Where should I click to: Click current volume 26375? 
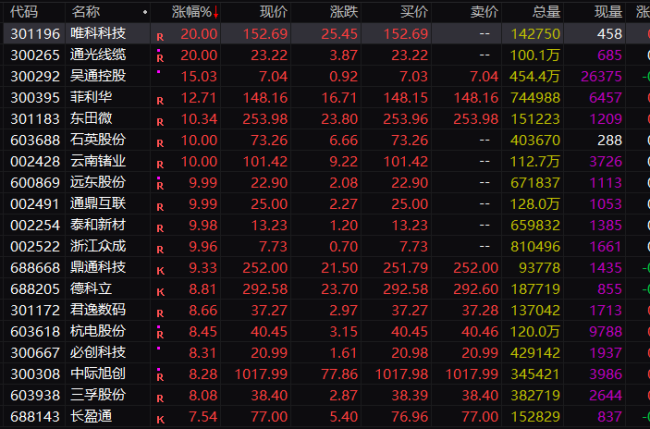pyautogui.click(x=601, y=77)
